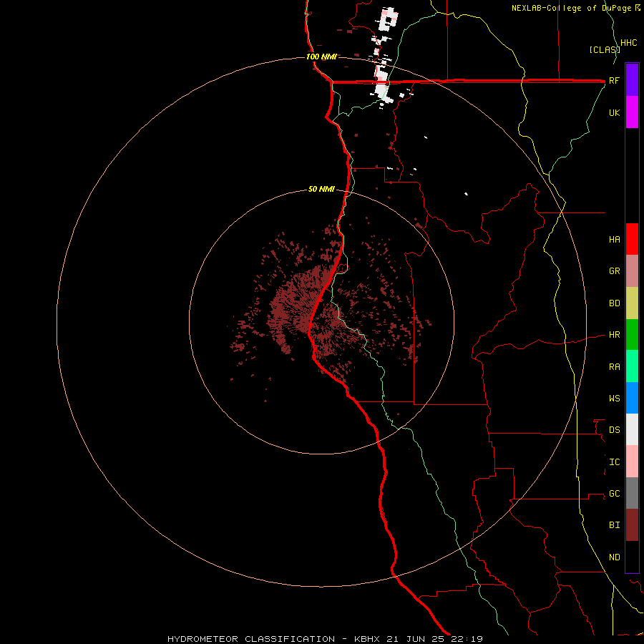This screenshot has width=644, height=644.
Task: Click the Hydrometeor Classification KBHX title caption
Action: (325, 639)
